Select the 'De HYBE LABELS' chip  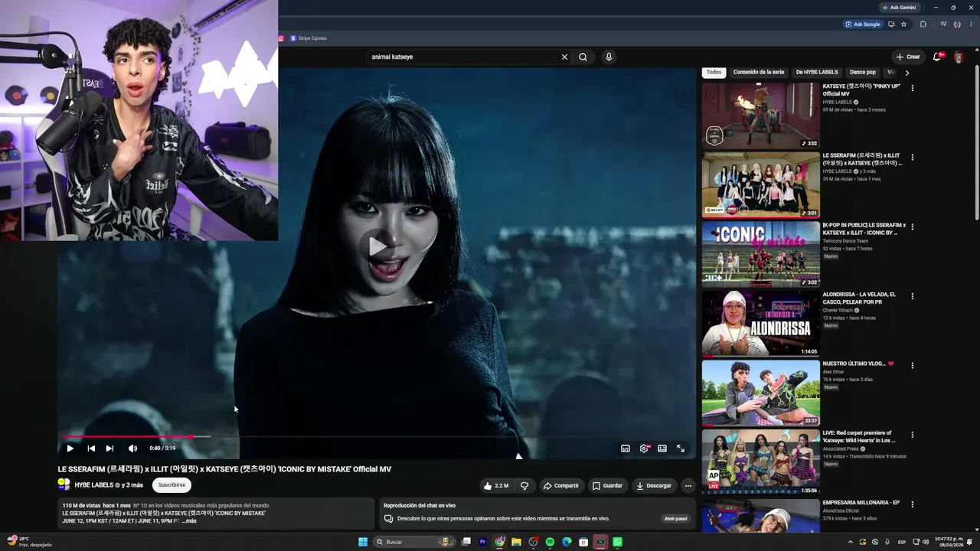(817, 72)
